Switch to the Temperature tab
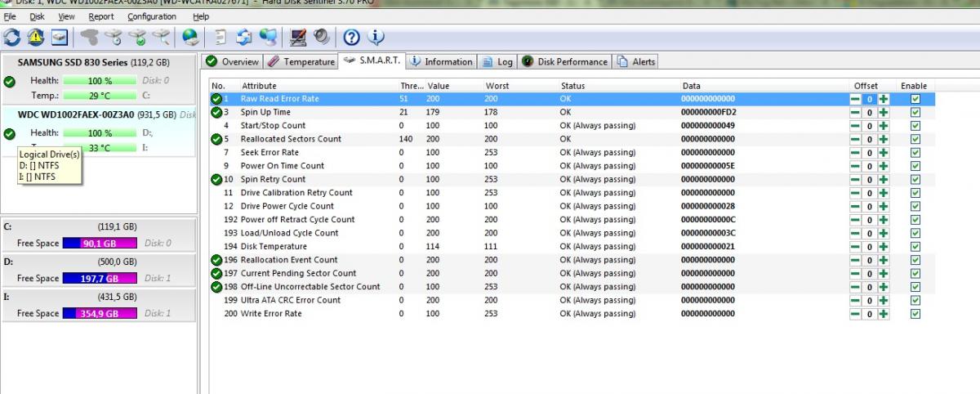 (x=301, y=61)
